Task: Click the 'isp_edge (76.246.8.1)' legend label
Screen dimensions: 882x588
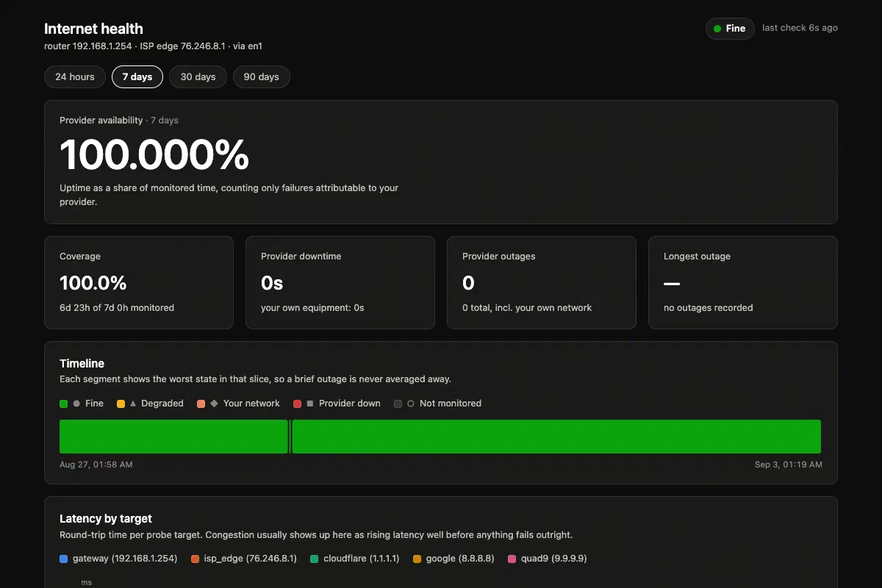Action: coord(251,559)
